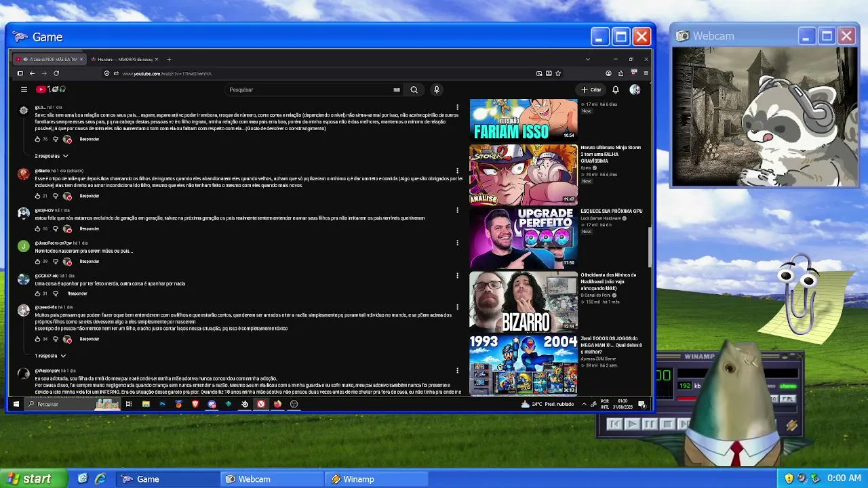Image resolution: width=868 pixels, height=488 pixels.
Task: Click Winamp's pause button
Action: 649,424
